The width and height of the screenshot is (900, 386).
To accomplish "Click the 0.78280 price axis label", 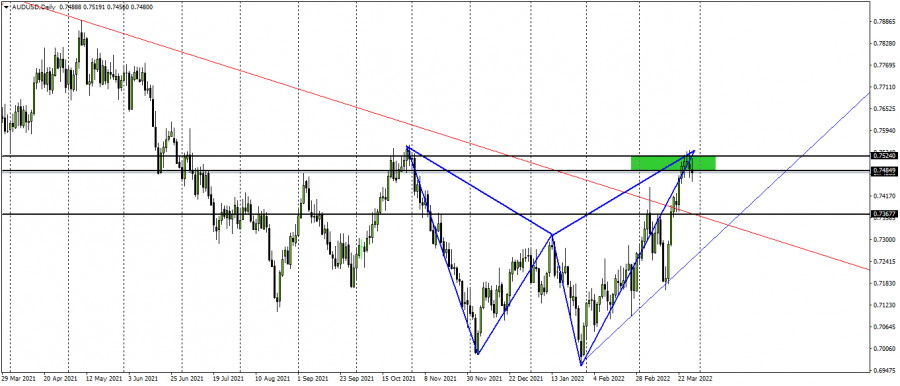I will pyautogui.click(x=884, y=43).
